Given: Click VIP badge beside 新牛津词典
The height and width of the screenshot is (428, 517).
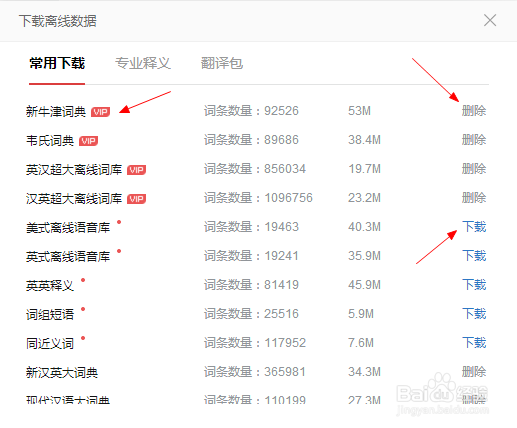Looking at the screenshot, I should pyautogui.click(x=101, y=112).
